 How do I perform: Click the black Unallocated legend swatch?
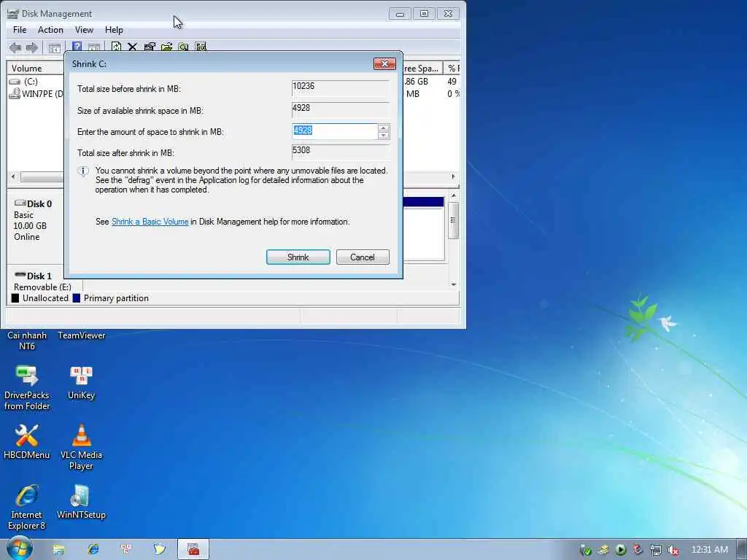(x=15, y=298)
